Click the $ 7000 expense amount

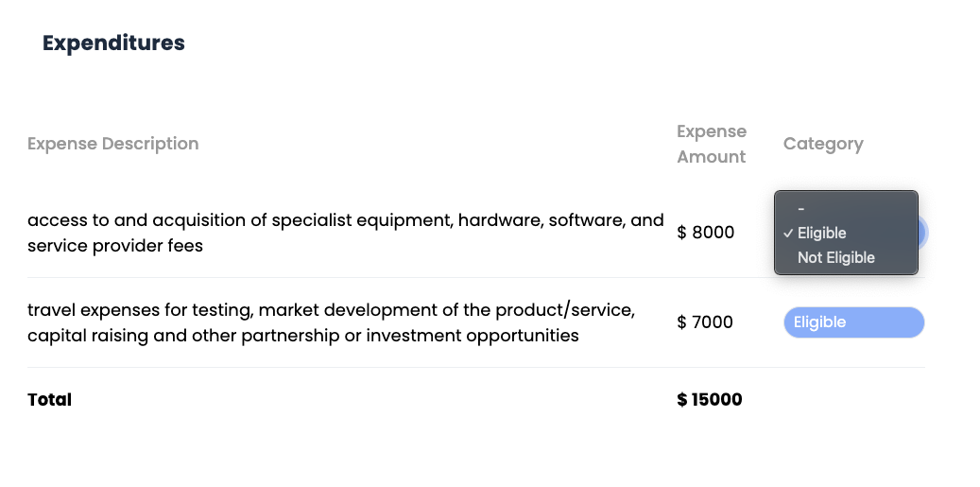[x=705, y=322]
